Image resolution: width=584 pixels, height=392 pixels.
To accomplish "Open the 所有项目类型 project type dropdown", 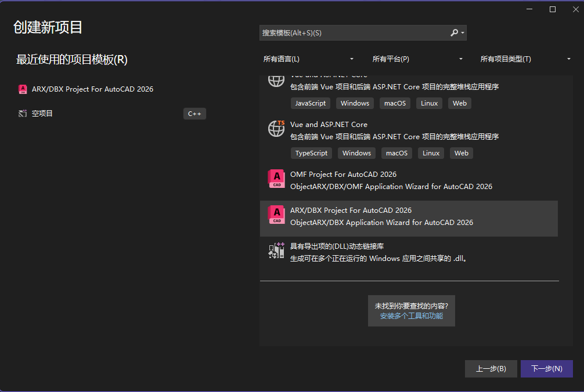I will (x=525, y=59).
